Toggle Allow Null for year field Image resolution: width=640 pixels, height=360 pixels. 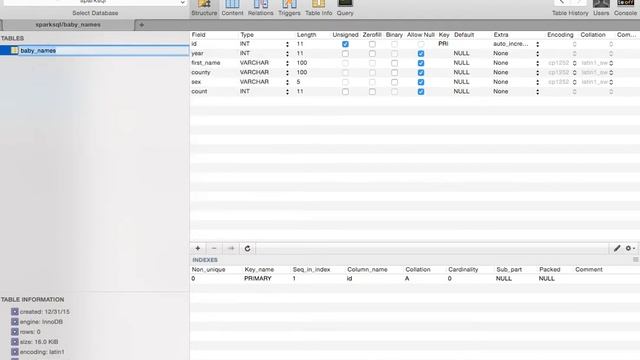[x=421, y=53]
